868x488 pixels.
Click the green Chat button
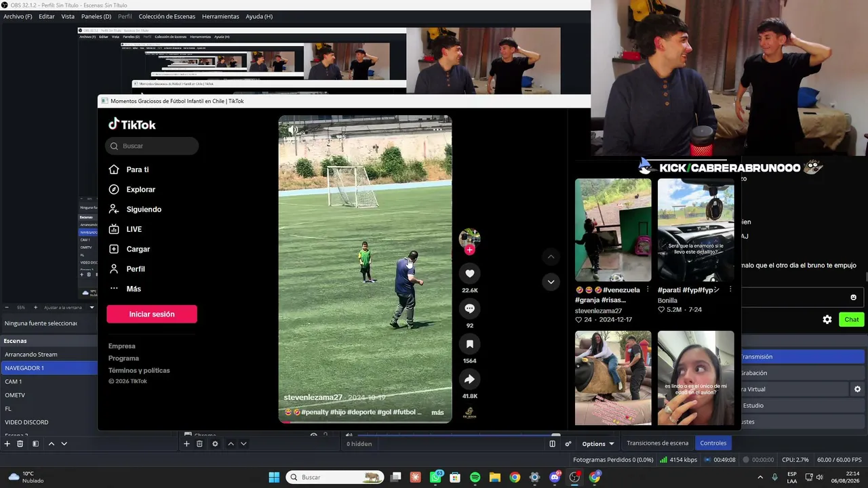852,319
